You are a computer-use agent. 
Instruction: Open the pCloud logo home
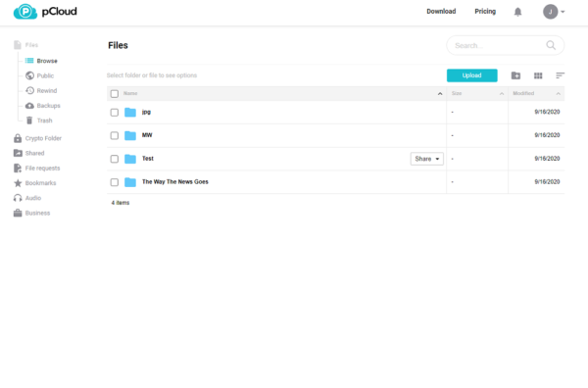click(45, 12)
